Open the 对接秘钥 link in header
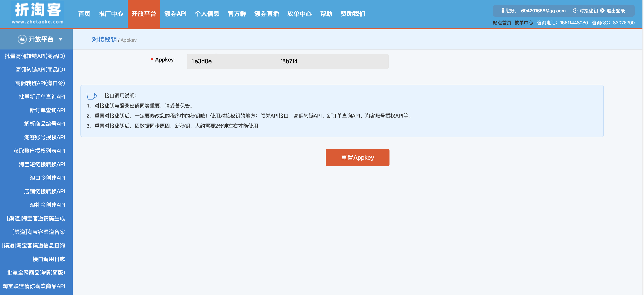The width and height of the screenshot is (644, 295). tap(588, 11)
